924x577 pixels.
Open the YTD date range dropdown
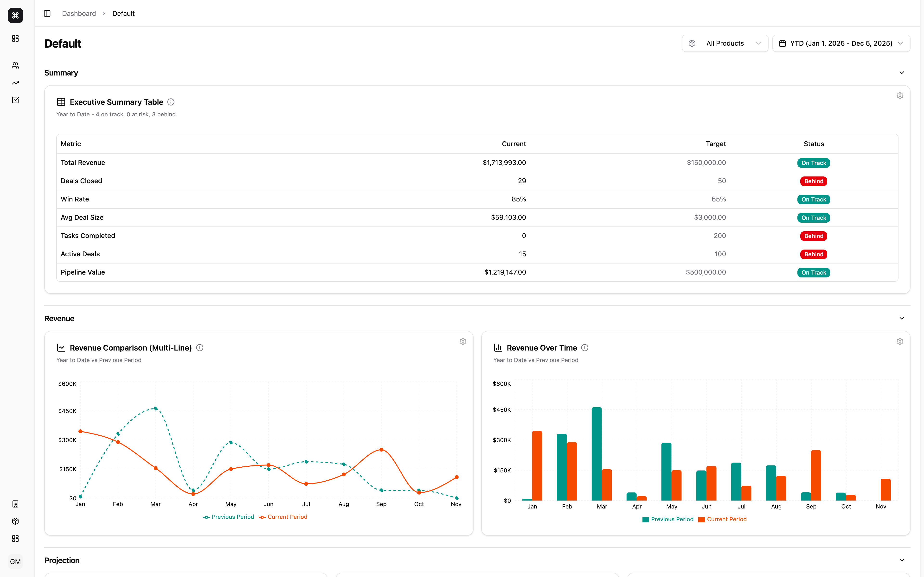pos(841,43)
